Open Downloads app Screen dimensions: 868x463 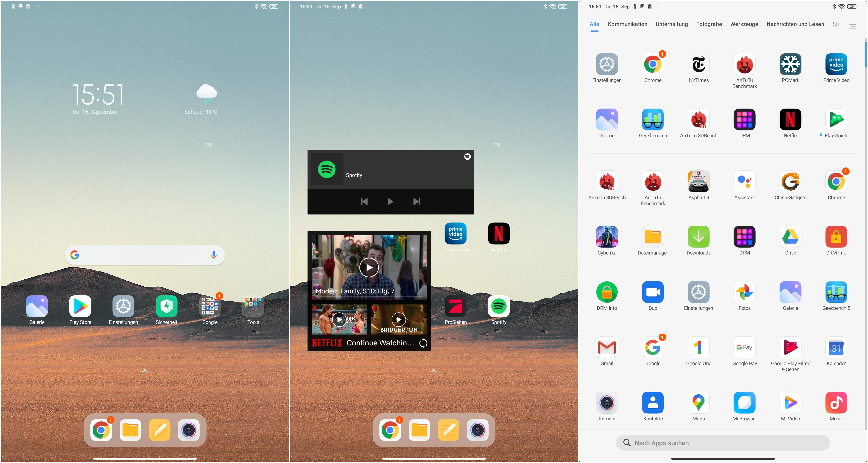pos(699,237)
